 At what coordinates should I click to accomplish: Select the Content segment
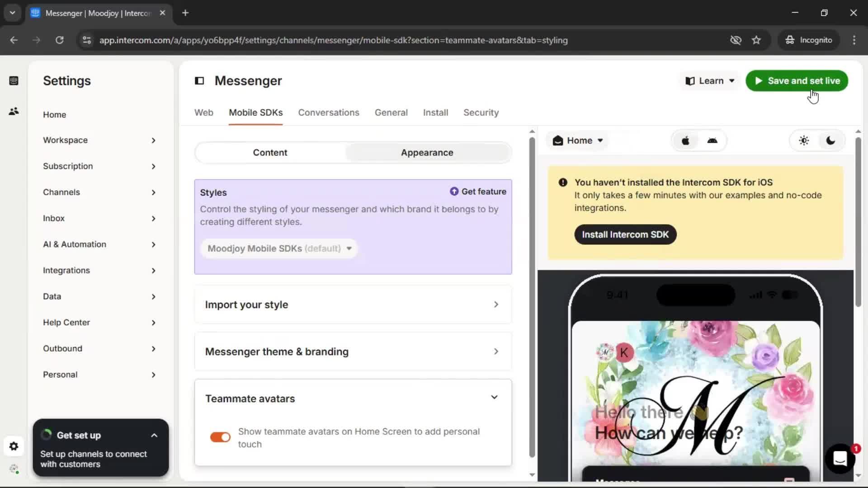click(x=270, y=153)
